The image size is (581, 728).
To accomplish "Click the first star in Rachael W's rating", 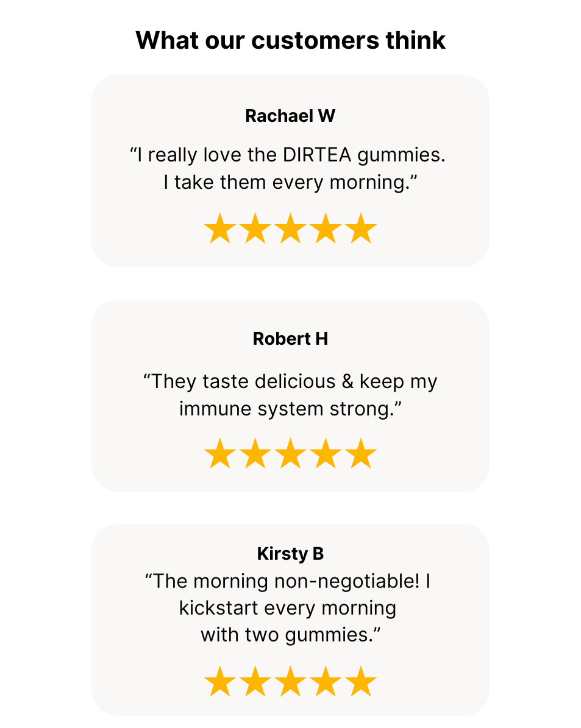I will [x=220, y=228].
